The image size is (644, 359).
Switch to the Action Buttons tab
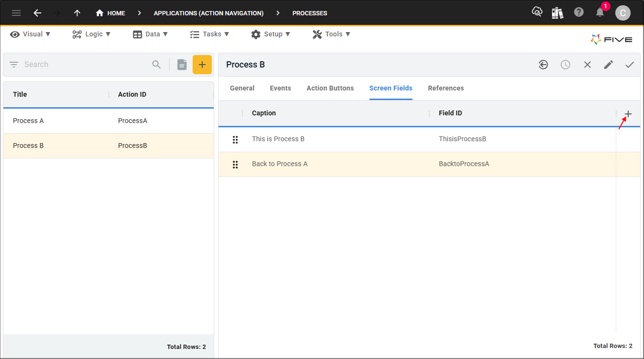(x=330, y=88)
